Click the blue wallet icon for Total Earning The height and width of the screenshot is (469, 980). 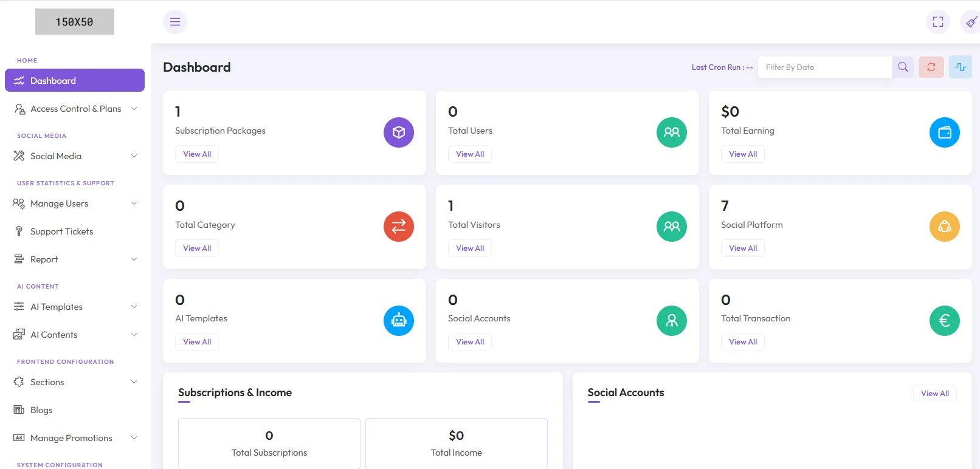(x=944, y=132)
